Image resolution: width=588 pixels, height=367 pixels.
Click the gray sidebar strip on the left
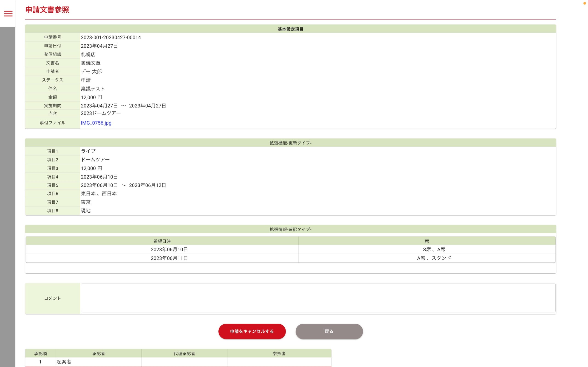[x=8, y=194]
